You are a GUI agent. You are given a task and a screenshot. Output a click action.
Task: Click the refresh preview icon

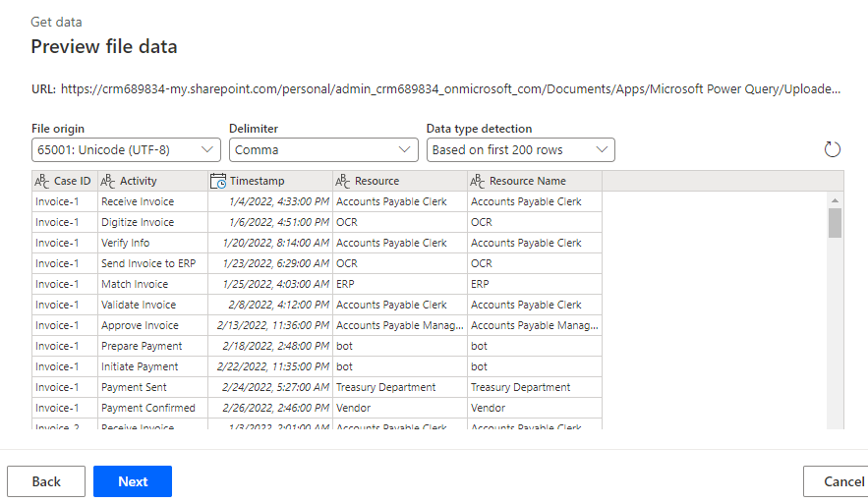pyautogui.click(x=832, y=149)
